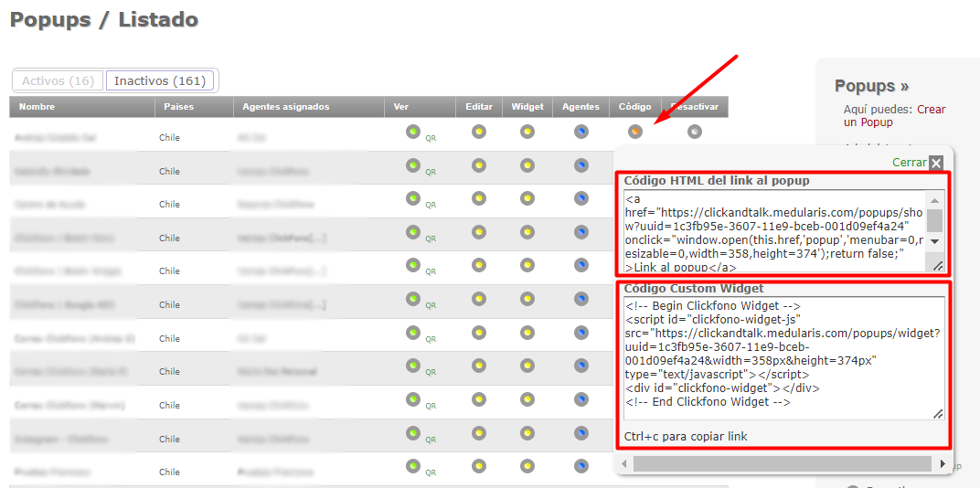
Task: Click the Ctrl+c para copiar link text
Action: (686, 436)
